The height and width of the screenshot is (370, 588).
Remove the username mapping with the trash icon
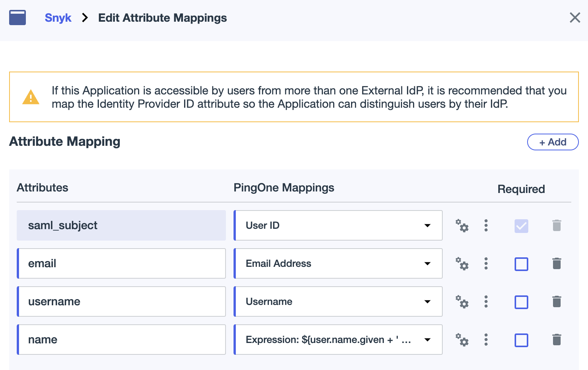[x=557, y=301]
